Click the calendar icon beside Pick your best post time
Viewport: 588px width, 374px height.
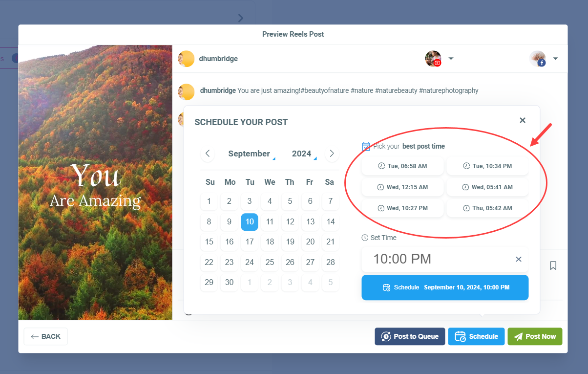[365, 146]
